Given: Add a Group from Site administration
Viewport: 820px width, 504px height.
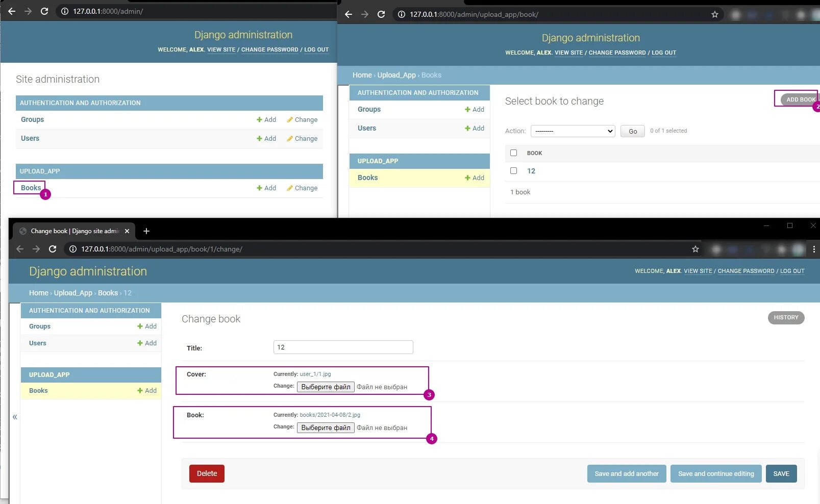Looking at the screenshot, I should pos(266,119).
